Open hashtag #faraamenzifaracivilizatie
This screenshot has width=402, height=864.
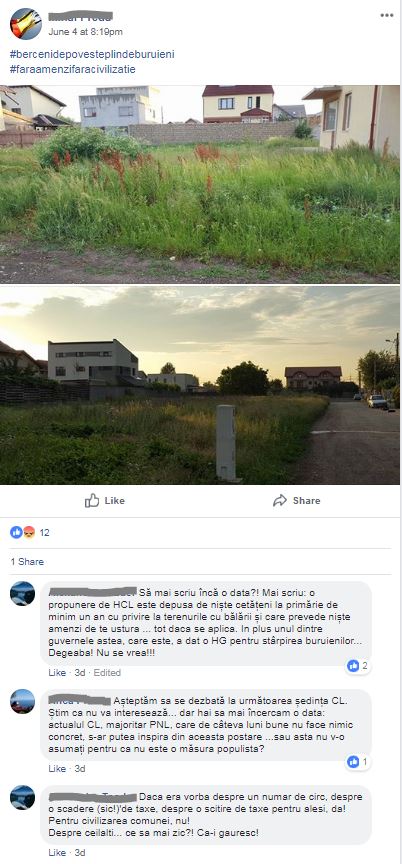pos(73,69)
